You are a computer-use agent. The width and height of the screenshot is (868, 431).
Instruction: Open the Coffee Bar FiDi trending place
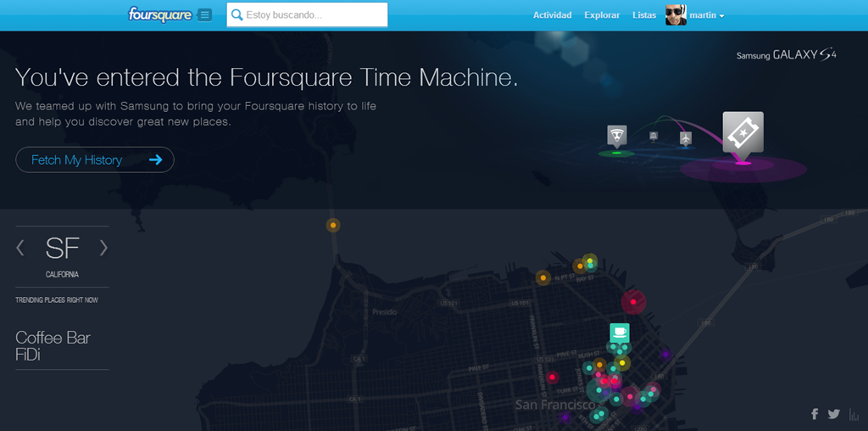pos(53,345)
